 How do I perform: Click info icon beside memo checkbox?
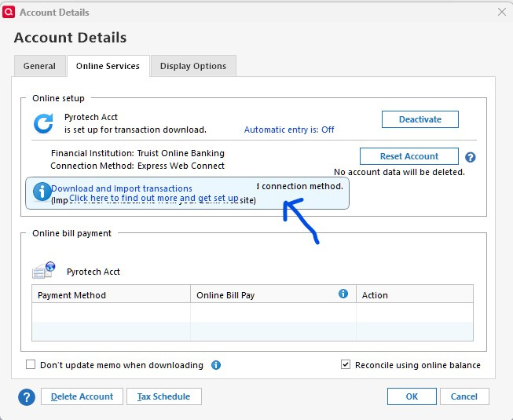pyautogui.click(x=216, y=365)
